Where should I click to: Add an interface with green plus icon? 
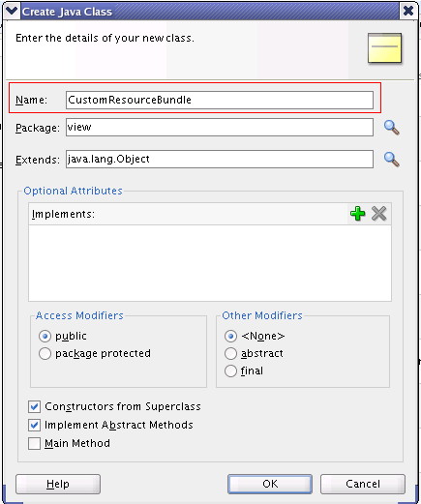pos(357,214)
